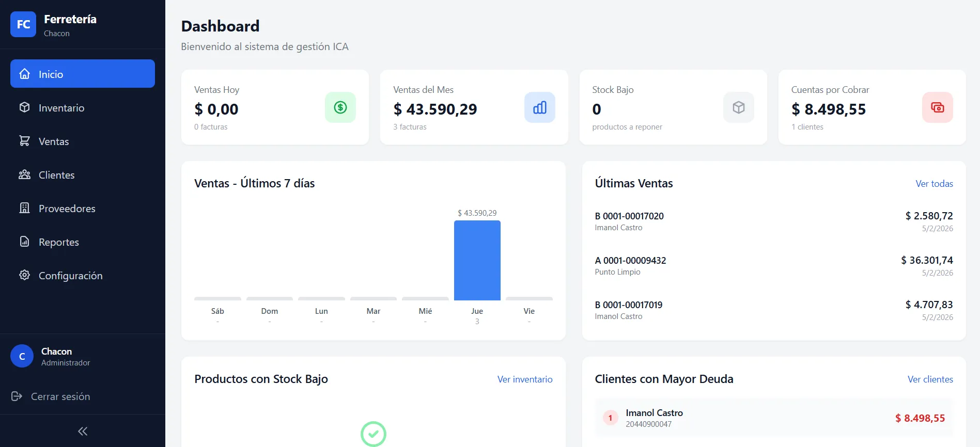Collapse the sidebar with double chevron
The width and height of the screenshot is (980, 447).
point(83,431)
